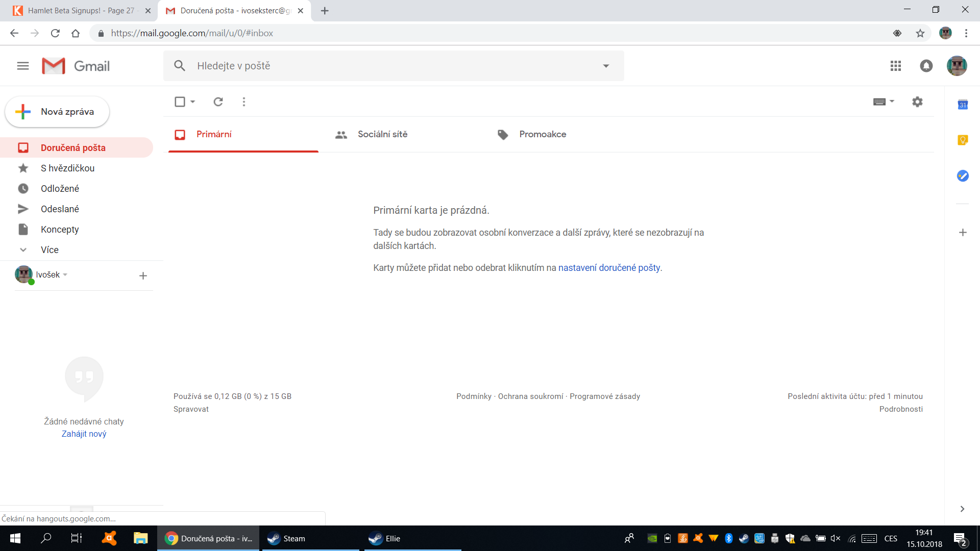Expand the Více labels list
This screenshot has height=551, width=980.
[x=50, y=249]
